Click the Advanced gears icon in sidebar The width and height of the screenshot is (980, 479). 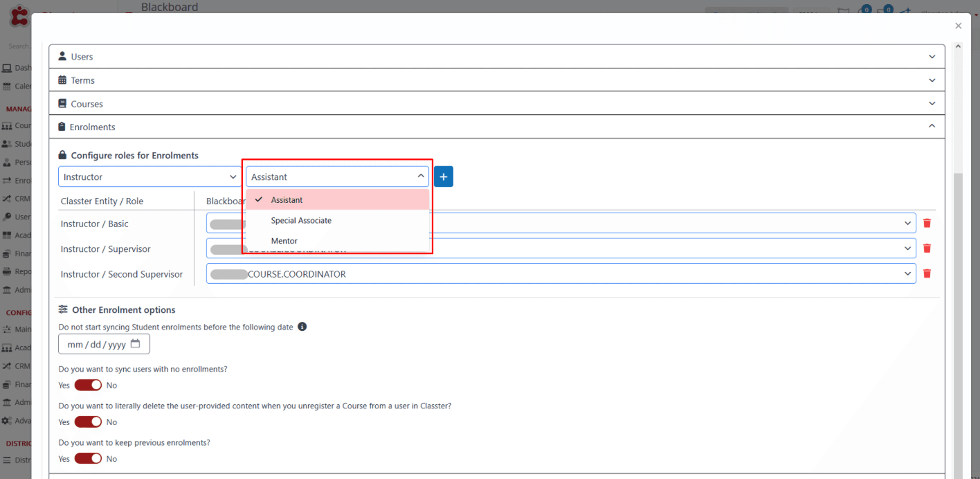pos(7,421)
